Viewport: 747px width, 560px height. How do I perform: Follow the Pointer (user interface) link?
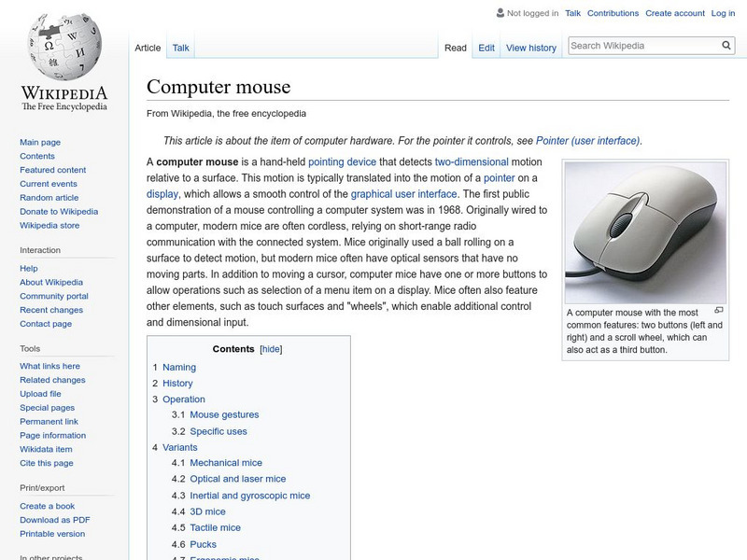point(588,141)
